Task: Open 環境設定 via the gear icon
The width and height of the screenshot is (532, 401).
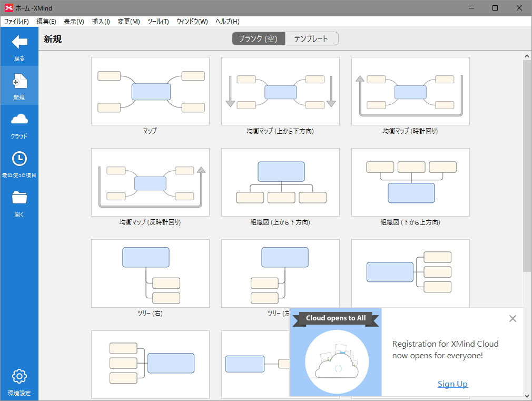Action: [x=19, y=376]
